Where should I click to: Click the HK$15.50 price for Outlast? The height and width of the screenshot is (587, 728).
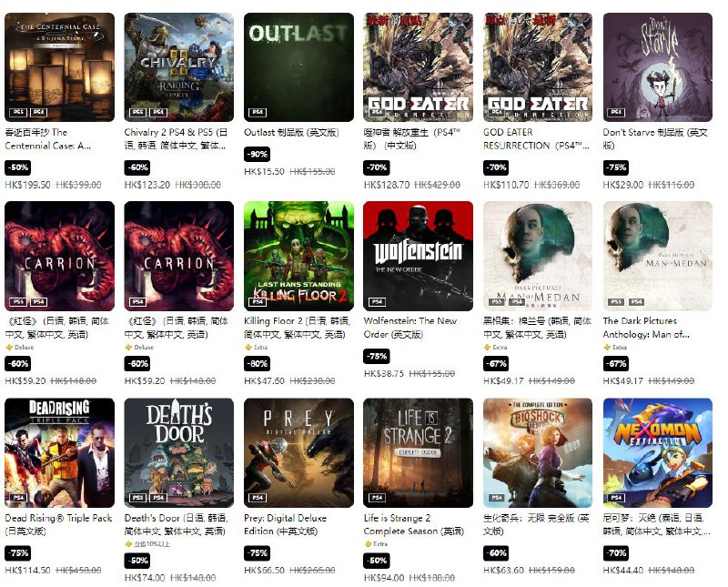[x=264, y=172]
